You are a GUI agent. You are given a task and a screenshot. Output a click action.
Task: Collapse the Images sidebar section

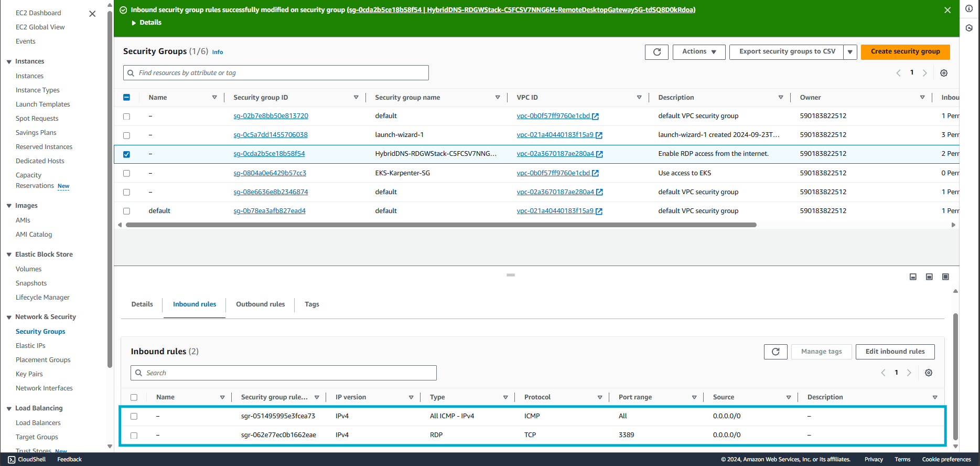click(x=9, y=206)
